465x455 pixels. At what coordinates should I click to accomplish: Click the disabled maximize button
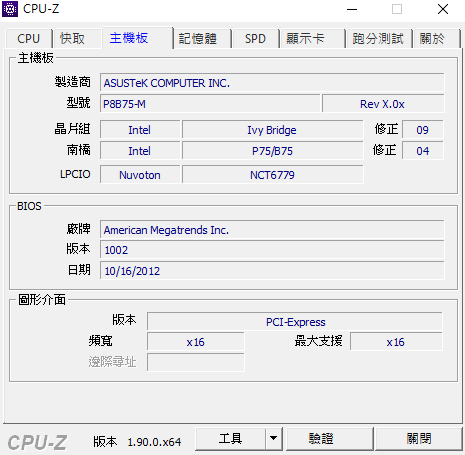click(397, 9)
